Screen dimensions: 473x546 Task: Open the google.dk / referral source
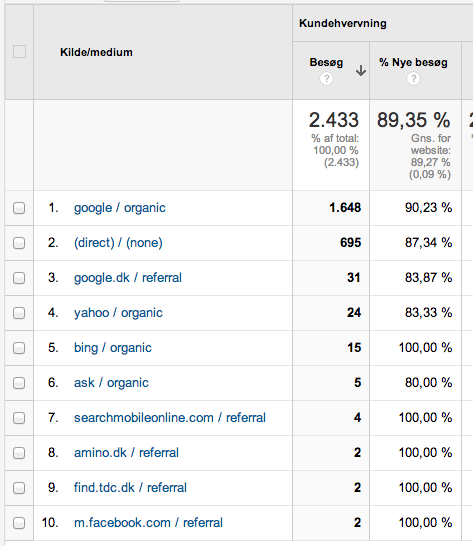[x=127, y=278]
